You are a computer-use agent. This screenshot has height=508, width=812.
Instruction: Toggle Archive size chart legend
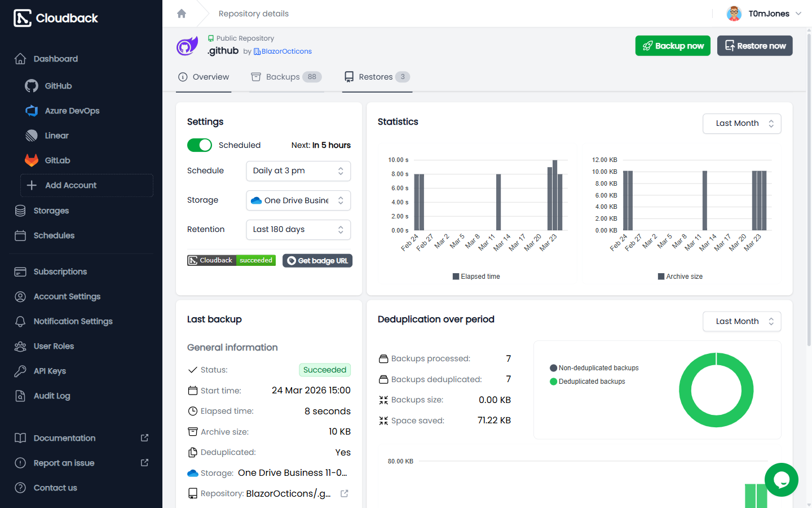680,277
